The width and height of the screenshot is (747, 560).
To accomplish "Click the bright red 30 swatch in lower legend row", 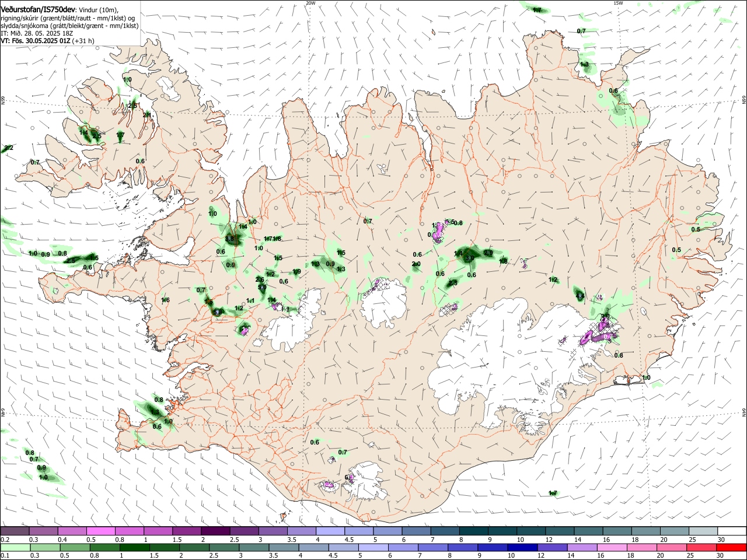I will [x=731, y=547].
